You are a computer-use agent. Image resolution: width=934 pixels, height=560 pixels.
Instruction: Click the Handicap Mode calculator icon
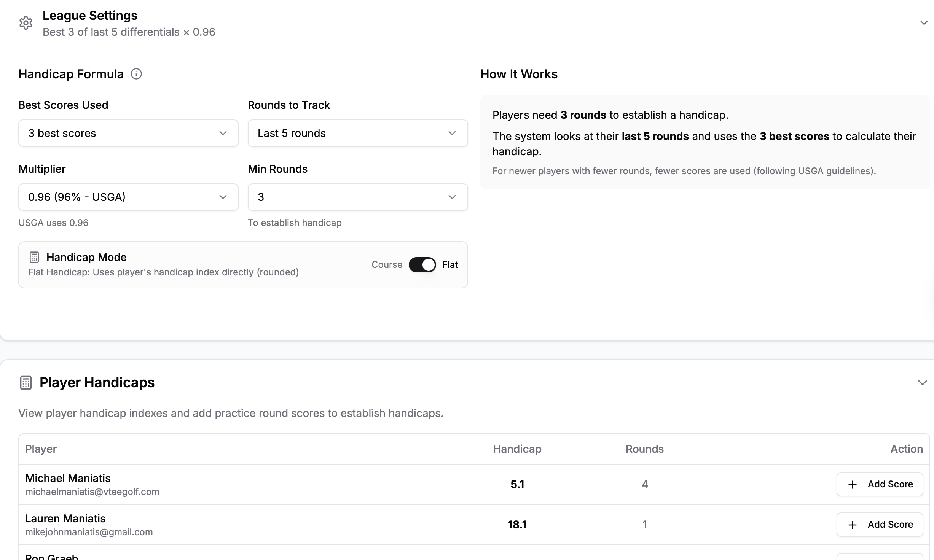(x=34, y=257)
